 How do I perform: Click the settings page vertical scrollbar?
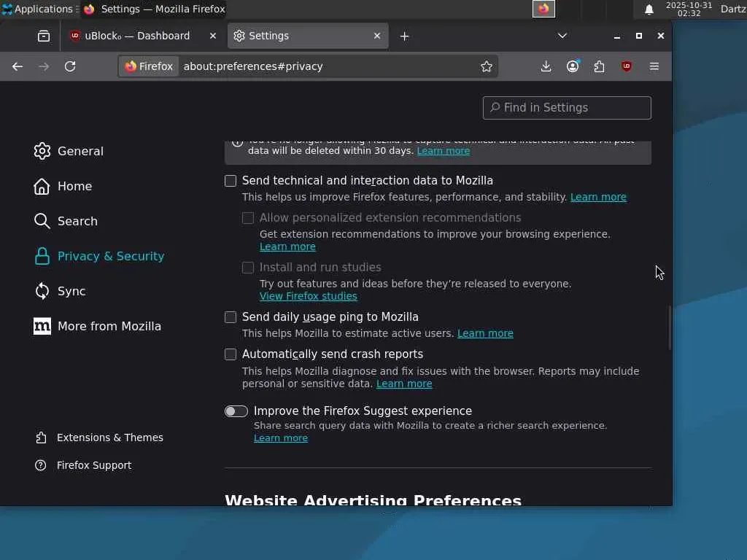pos(670,327)
